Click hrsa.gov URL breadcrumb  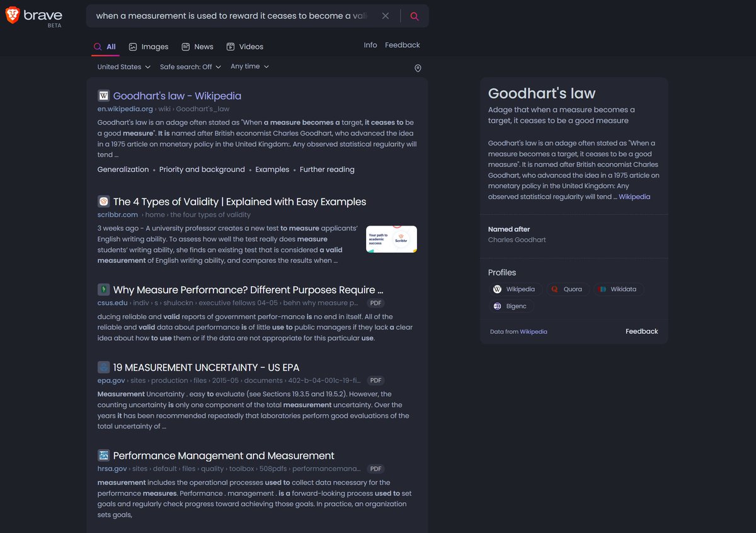point(230,469)
